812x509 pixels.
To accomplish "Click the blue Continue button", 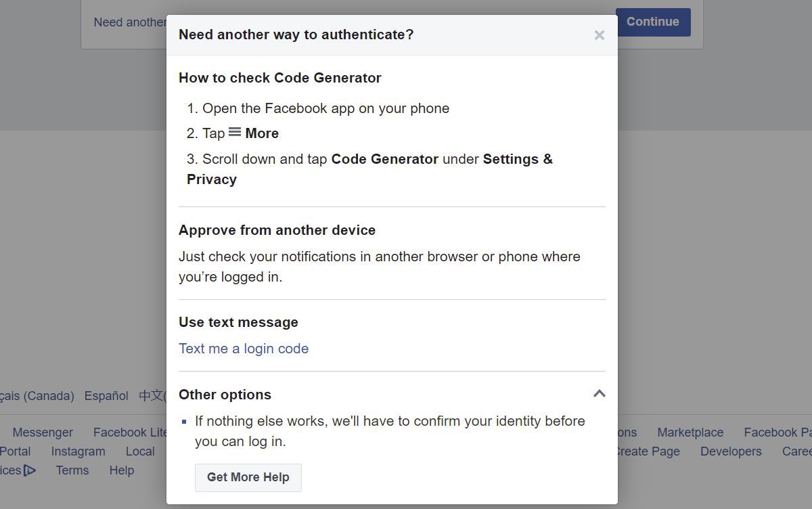I will (x=652, y=22).
